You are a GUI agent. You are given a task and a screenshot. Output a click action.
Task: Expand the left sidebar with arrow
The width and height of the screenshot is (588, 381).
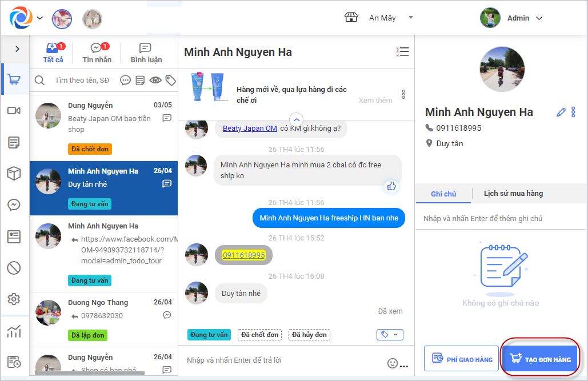pos(17,49)
